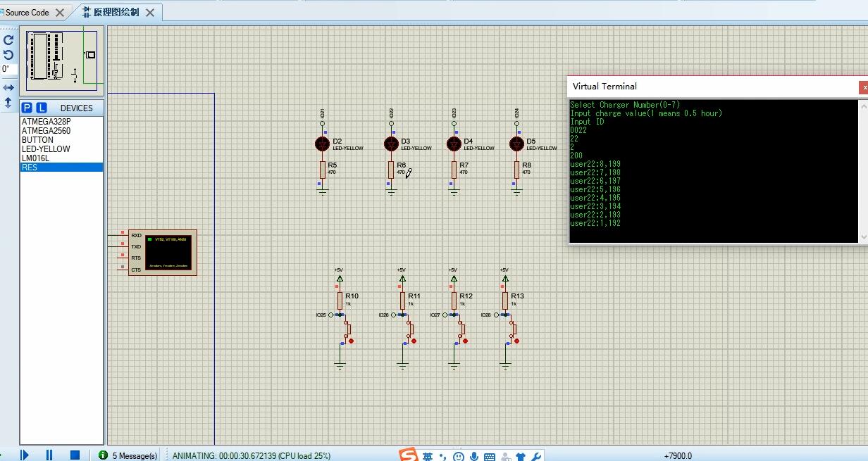
Task: Select ATMEGA328P in the devices list
Action: [62, 121]
